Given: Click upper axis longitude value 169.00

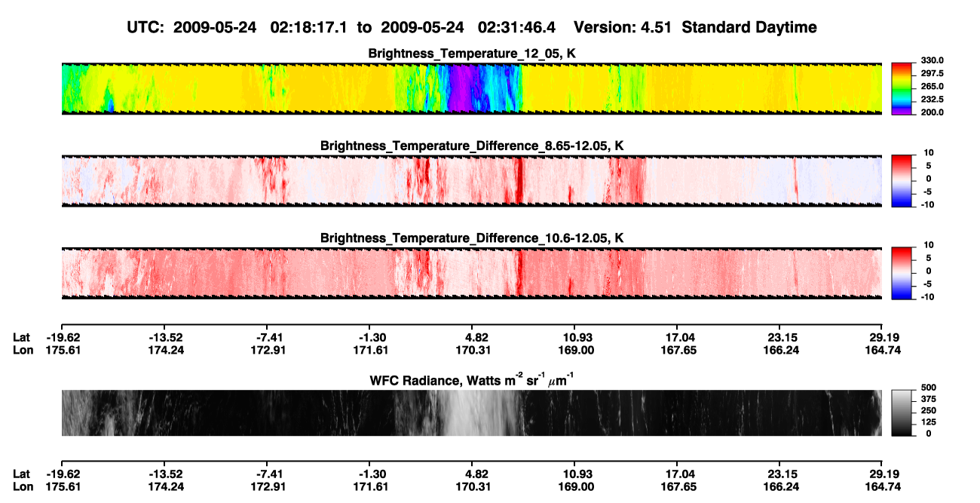Looking at the screenshot, I should pyautogui.click(x=574, y=350).
